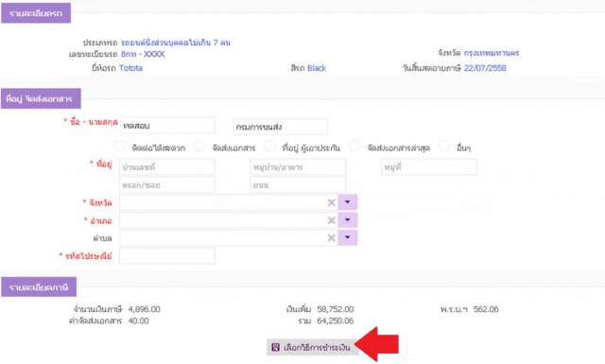The height and width of the screenshot is (364, 605).
Task: Select the จัดส่งเอกสาร radio option
Action: (x=199, y=147)
